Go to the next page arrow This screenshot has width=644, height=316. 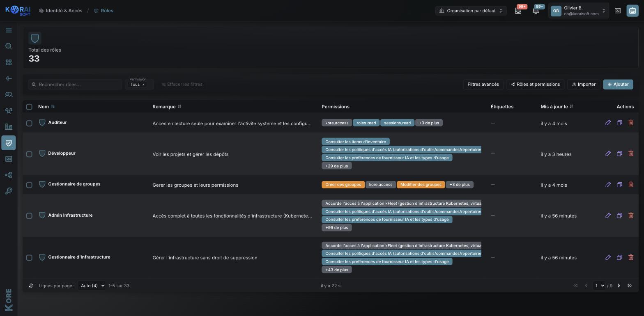tap(619, 286)
